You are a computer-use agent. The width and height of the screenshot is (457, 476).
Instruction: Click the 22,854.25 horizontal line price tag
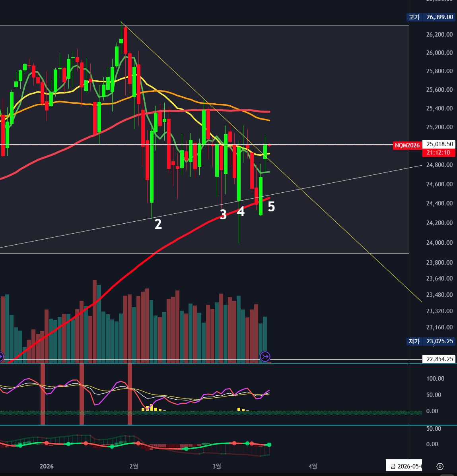439,359
